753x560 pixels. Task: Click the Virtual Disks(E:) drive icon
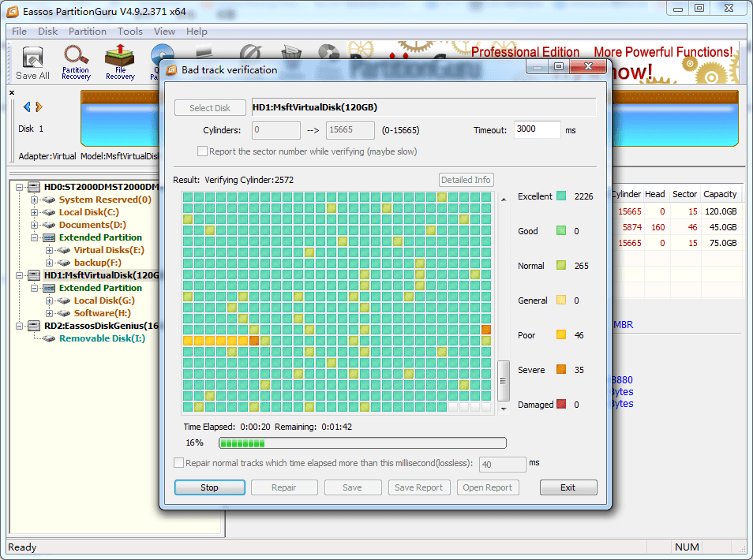64,250
